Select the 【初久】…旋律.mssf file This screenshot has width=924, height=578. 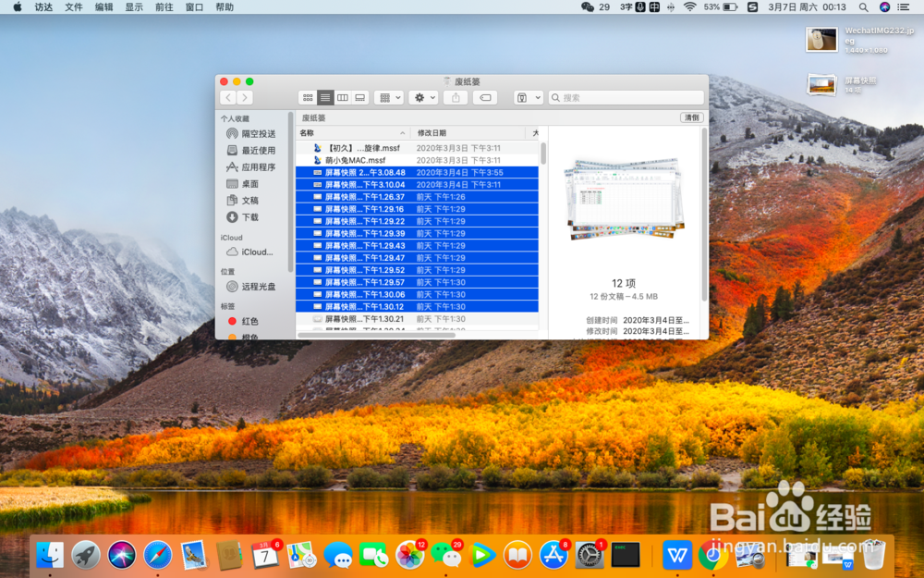tap(418, 148)
